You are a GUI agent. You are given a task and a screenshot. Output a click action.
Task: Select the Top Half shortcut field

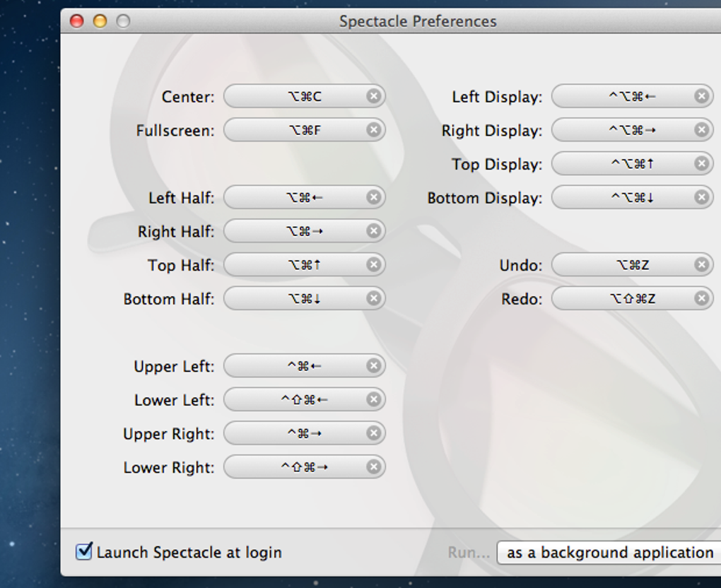coord(297,265)
